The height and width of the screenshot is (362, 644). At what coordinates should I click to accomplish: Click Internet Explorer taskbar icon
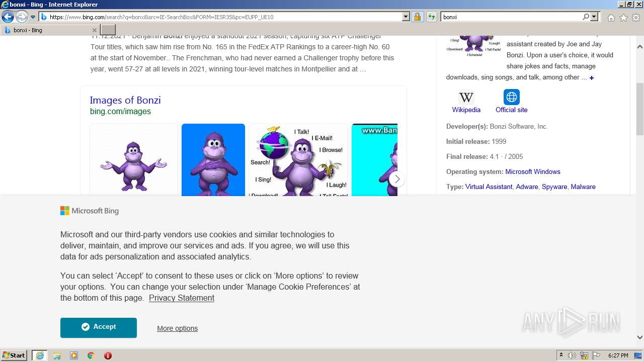(x=40, y=355)
